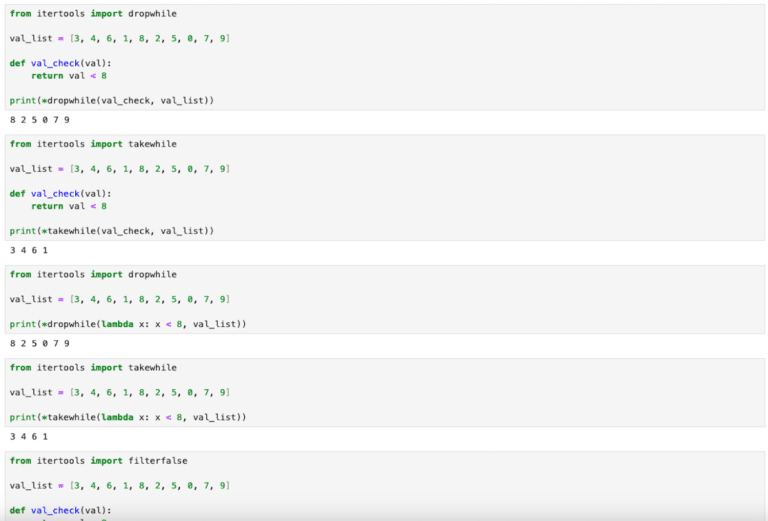Click 'def val_check(val):' in the second cell
Image resolution: width=768 pixels, height=521 pixels.
coord(61,193)
